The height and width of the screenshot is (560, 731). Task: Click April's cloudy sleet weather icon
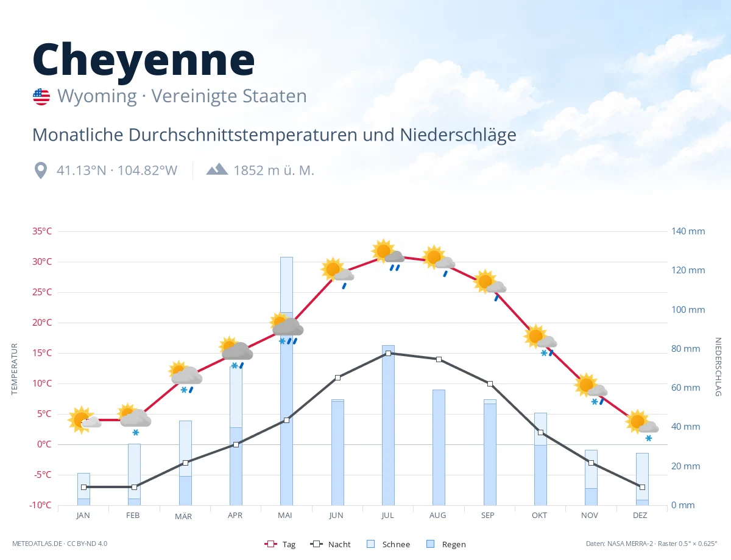point(236,352)
